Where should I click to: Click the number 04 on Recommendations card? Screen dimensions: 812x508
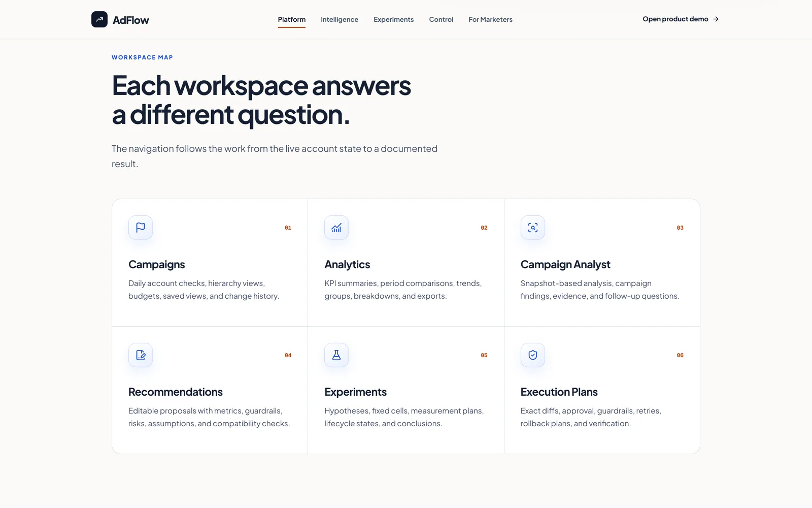point(288,355)
